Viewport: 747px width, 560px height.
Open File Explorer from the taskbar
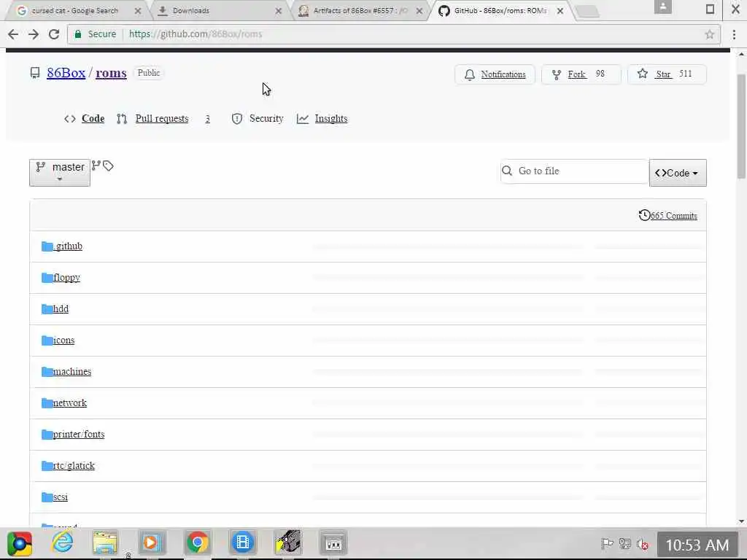point(105,542)
